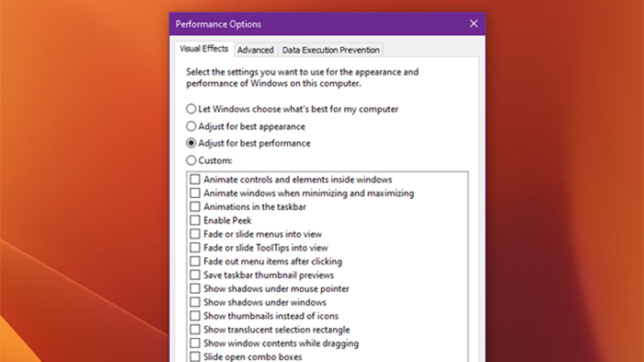This screenshot has height=362, width=644.
Task: Enable Show shadows under windows
Action: pos(195,302)
